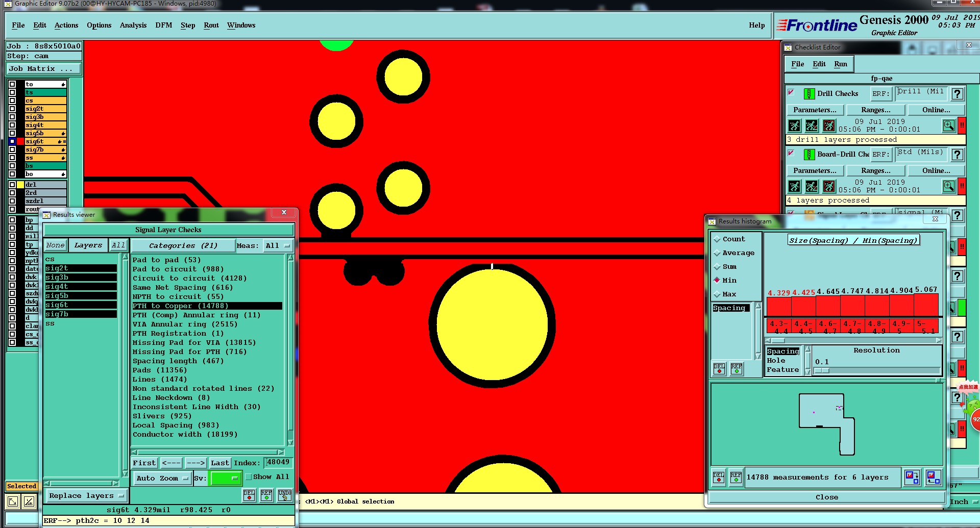Click DEL icon under histogram Spacing list
The width and height of the screenshot is (980, 528).
[719, 368]
